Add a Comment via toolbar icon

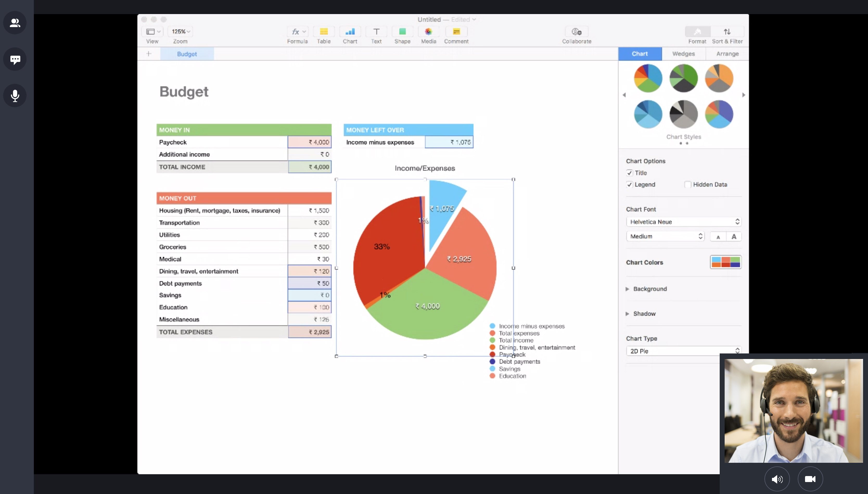[456, 32]
